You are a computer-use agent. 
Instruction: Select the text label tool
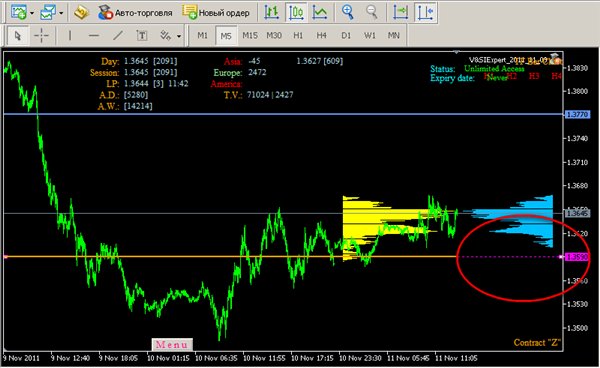[x=142, y=36]
